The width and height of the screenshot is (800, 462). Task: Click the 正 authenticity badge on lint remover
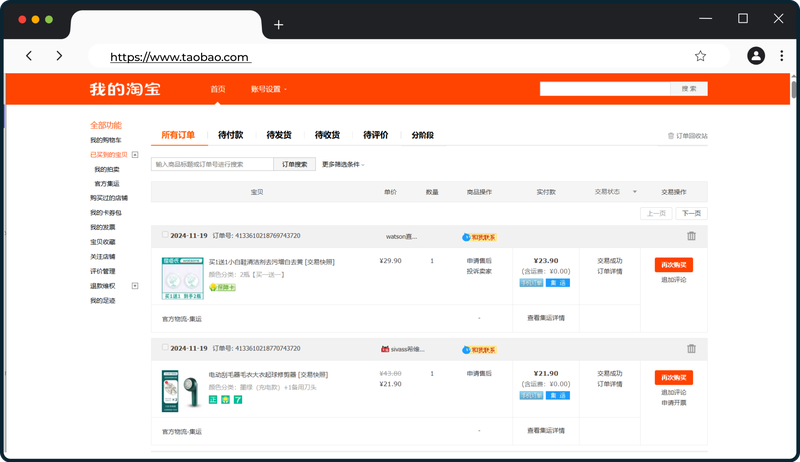pyautogui.click(x=213, y=400)
